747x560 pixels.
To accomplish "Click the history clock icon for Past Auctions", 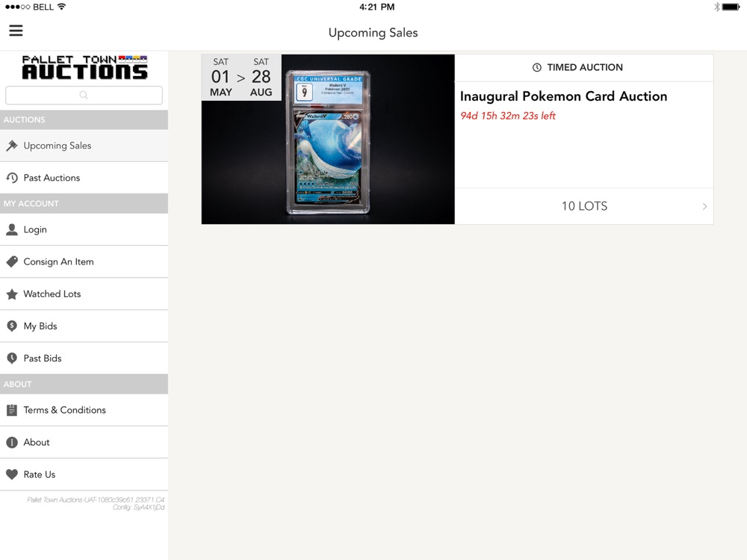I will click(x=12, y=178).
